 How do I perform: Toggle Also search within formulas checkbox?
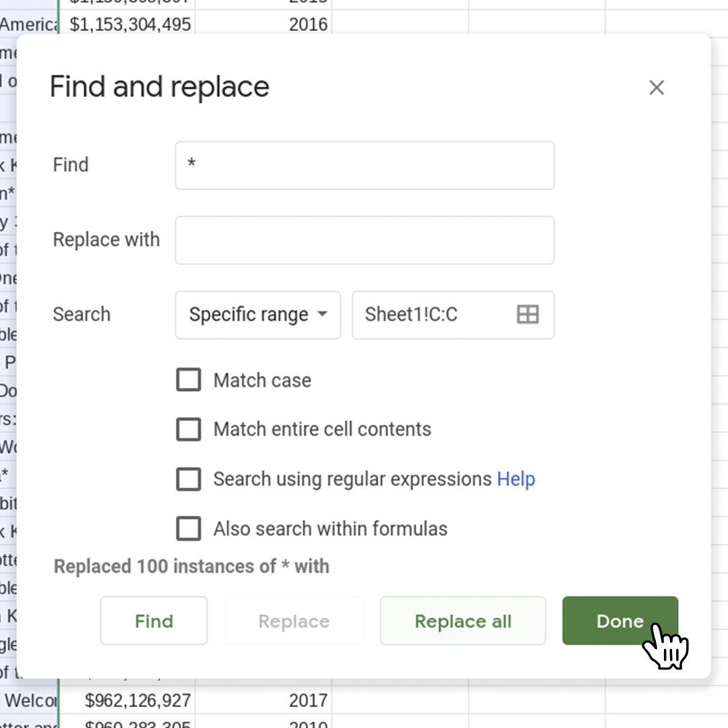point(189,528)
